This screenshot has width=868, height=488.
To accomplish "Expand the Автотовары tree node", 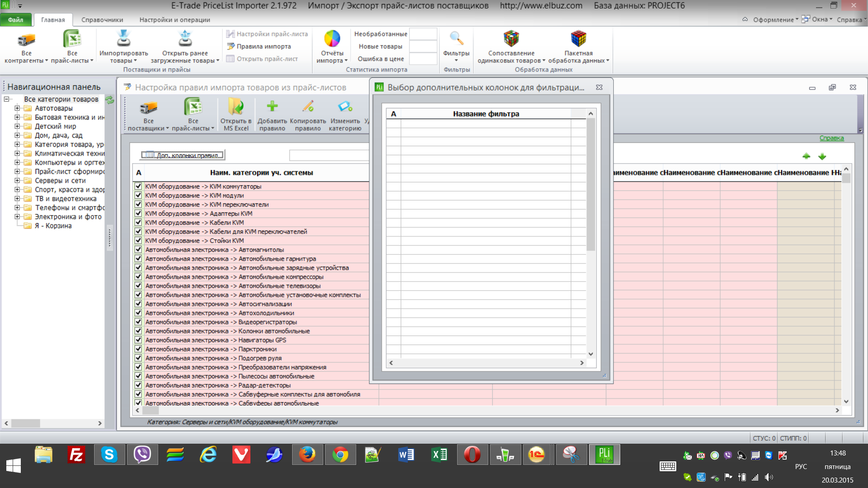I will coord(17,108).
